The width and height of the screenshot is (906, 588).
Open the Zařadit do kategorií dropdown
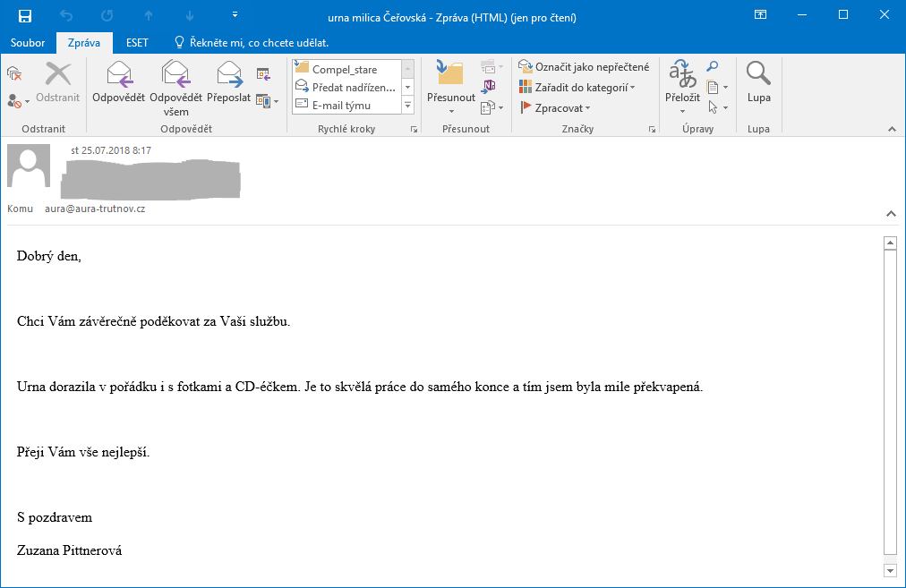tap(577, 88)
